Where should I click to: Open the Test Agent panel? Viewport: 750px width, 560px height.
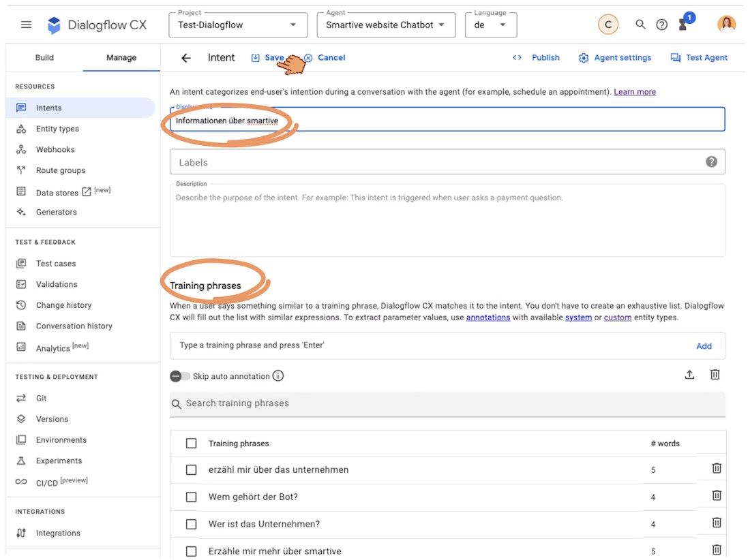coord(699,58)
